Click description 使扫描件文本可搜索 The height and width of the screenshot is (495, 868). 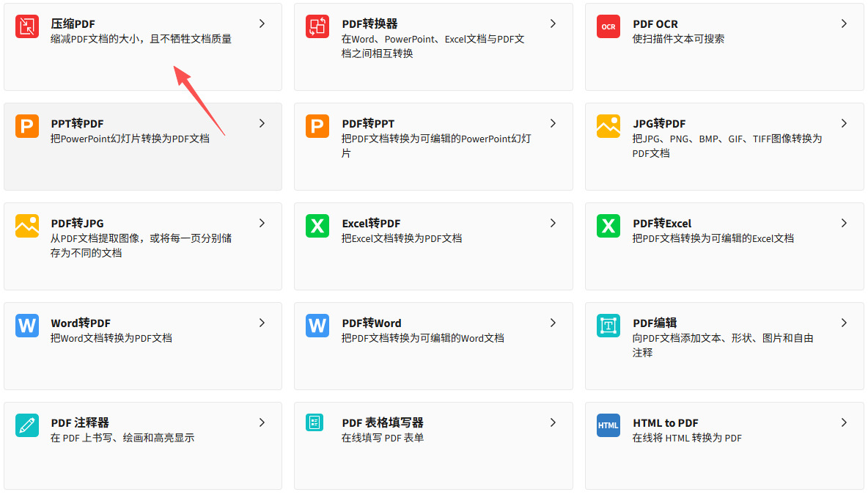pos(678,39)
